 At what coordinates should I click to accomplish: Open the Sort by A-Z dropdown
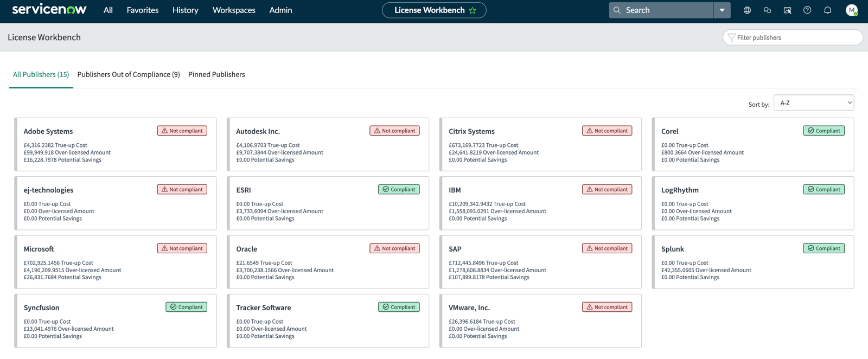814,102
